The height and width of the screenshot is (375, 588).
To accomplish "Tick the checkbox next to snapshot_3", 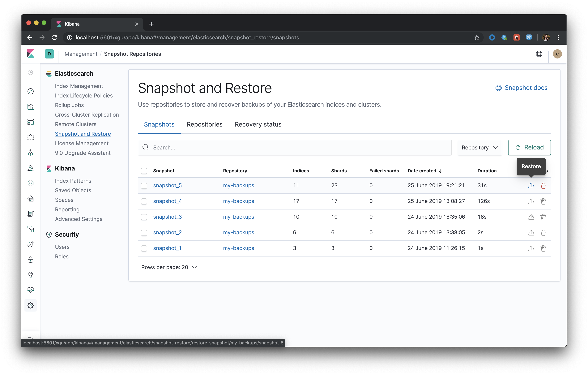I will click(x=144, y=217).
